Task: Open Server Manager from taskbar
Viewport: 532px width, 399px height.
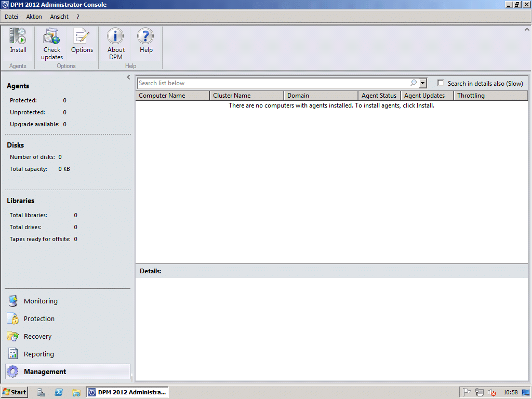Action: tap(41, 392)
